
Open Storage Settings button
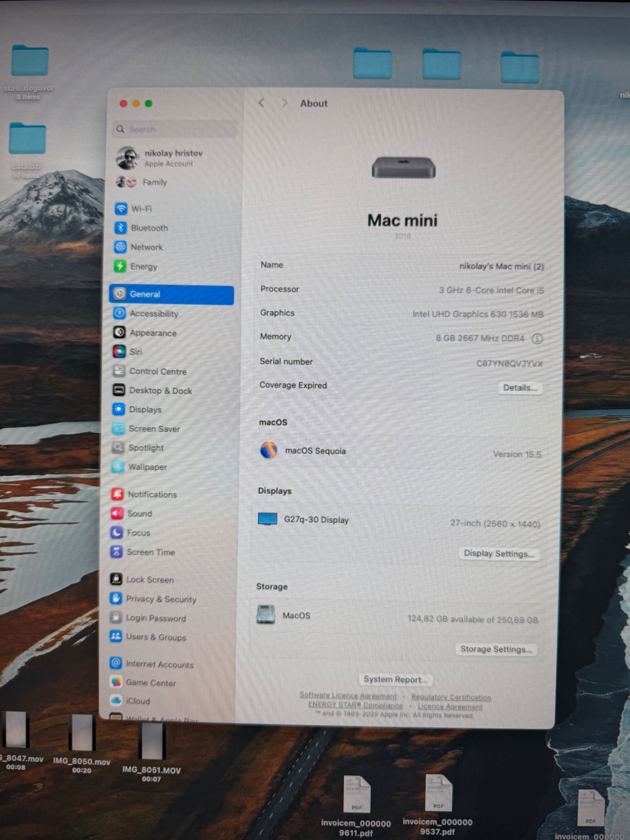click(496, 649)
